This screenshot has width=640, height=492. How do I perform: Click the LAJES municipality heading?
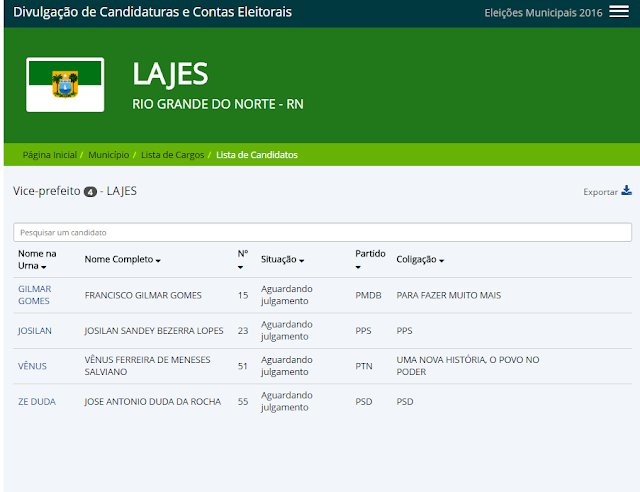coord(170,74)
